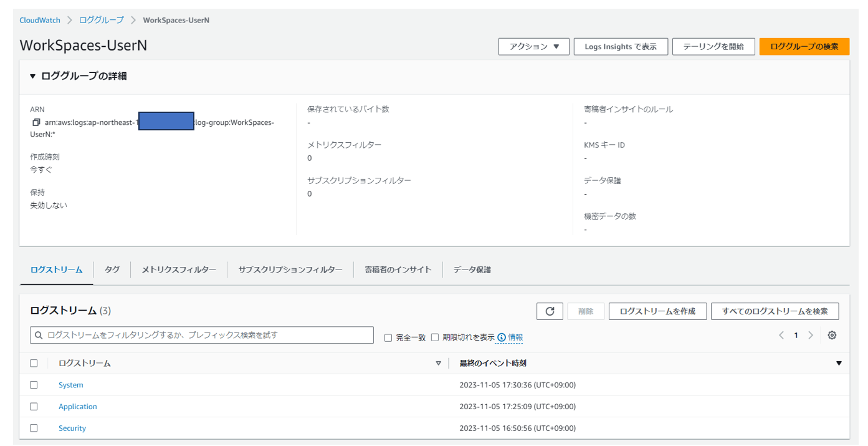Go to CloudWatch breadcrumb link
Screen dimensions: 868x446
[40, 20]
